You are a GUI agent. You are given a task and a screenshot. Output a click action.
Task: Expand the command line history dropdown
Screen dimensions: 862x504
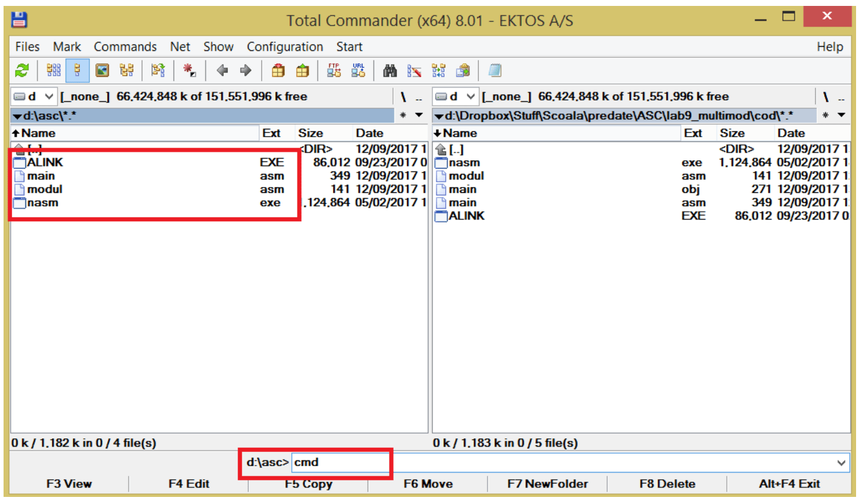pos(841,463)
